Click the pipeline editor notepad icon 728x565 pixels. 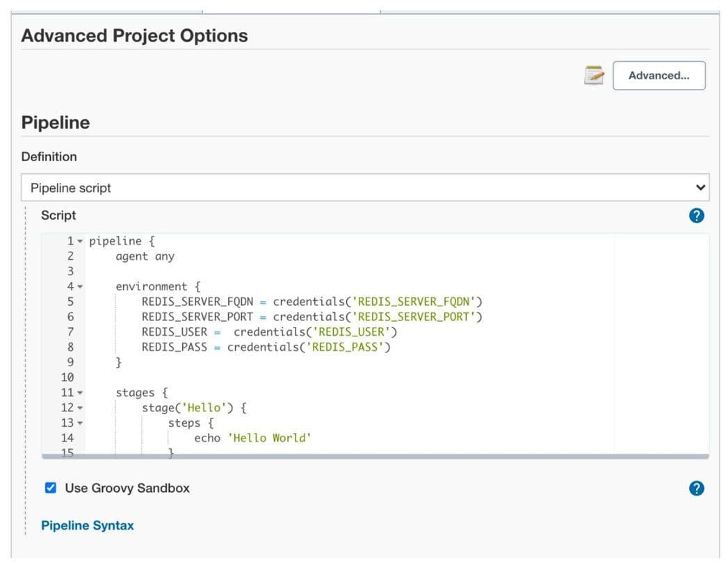click(592, 74)
